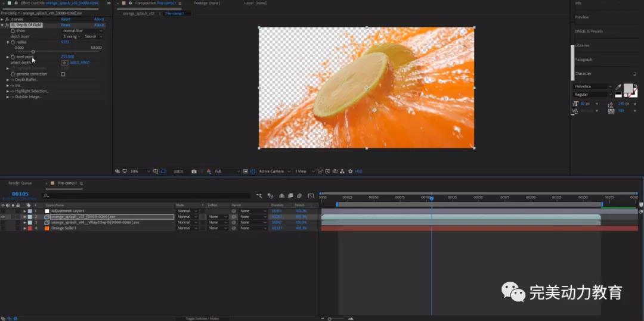Click Reset for the Curves effect
644x321 pixels.
pyautogui.click(x=66, y=19)
